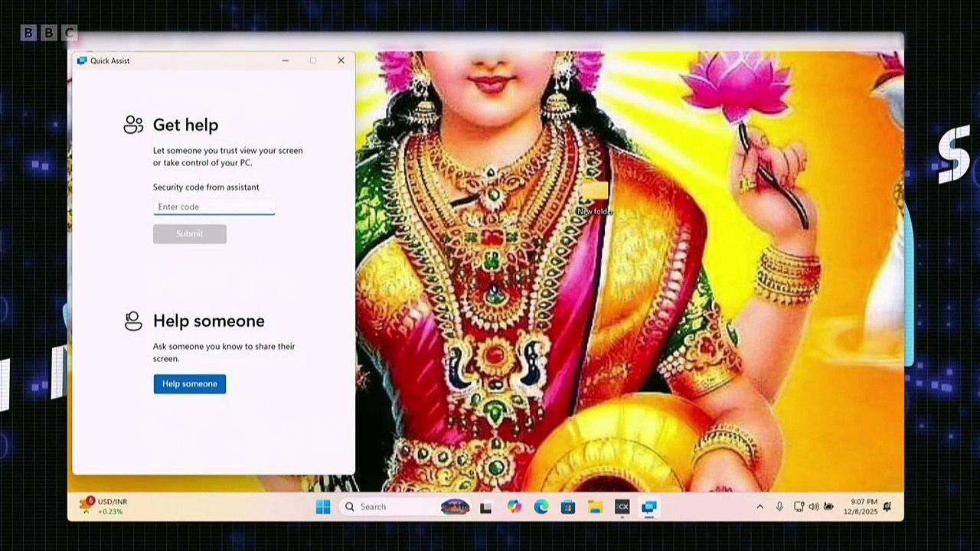The image size is (980, 551).
Task: Click the blue Help someone button
Action: click(x=190, y=384)
